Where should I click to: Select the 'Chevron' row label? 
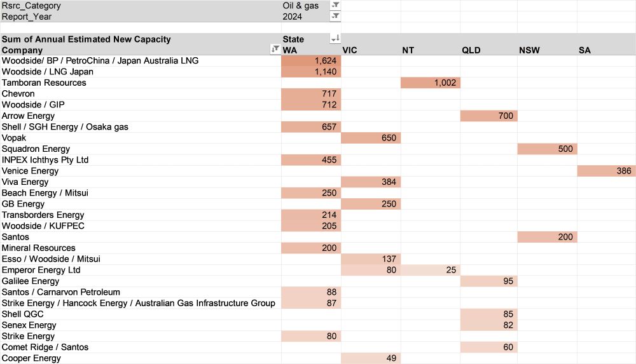[x=141, y=93]
